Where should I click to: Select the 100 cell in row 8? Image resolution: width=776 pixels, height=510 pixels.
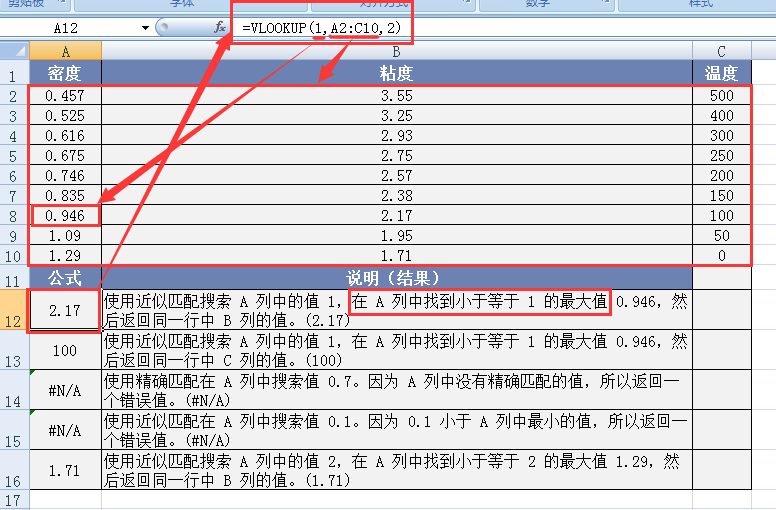click(722, 216)
